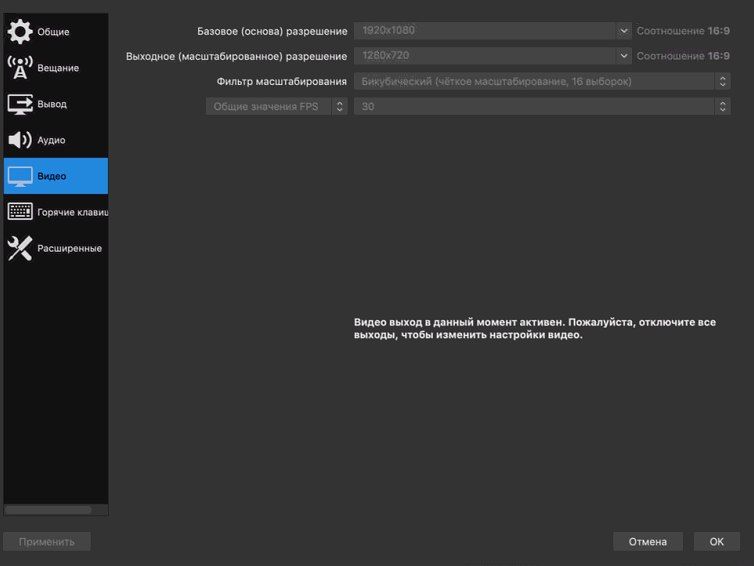The width and height of the screenshot is (754, 566).
Task: Click the broadcast antenna icon for Вещание
Action: point(20,67)
